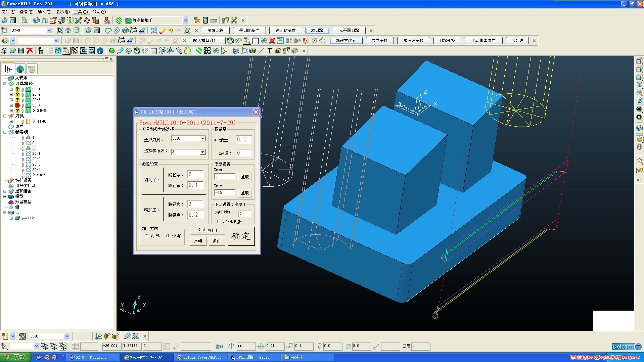The image size is (644, 362).
Task: Open the explorer tree tab icon
Action: [x=8, y=69]
